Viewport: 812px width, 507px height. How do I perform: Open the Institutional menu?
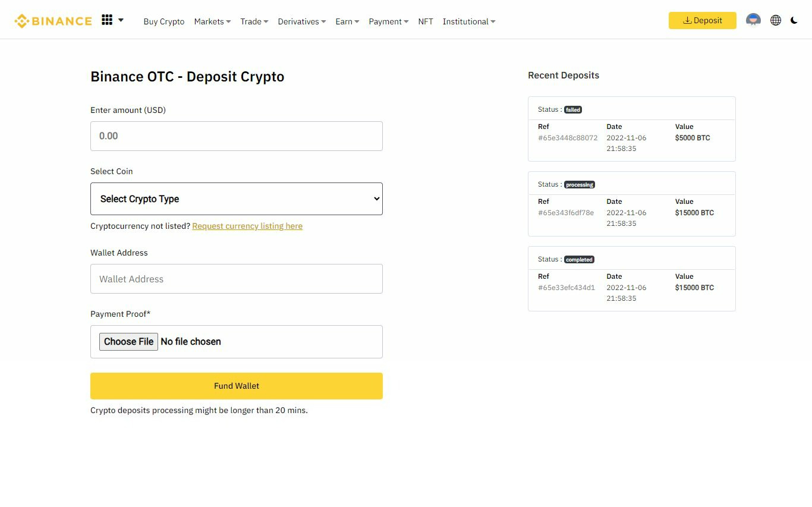[468, 21]
